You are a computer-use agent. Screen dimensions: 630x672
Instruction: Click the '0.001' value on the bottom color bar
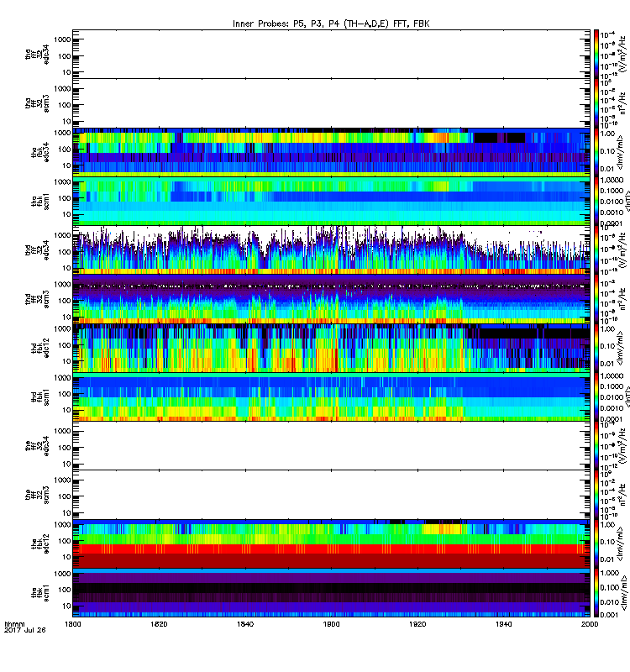610,615
